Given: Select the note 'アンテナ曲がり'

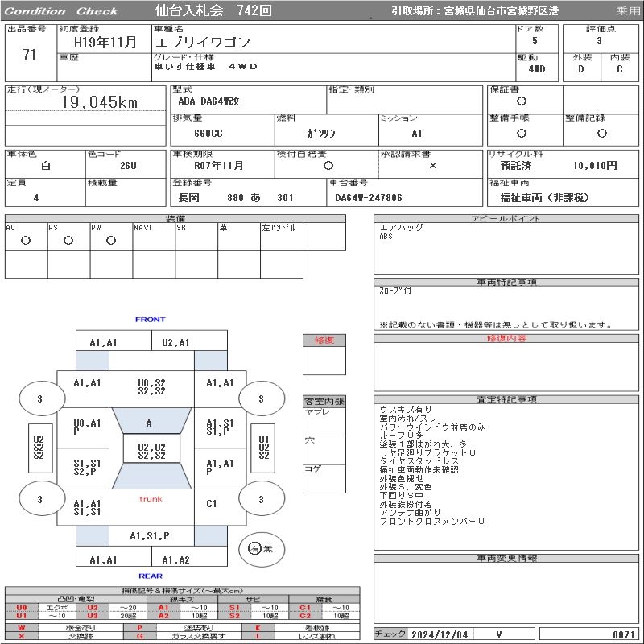Looking at the screenshot, I should point(410,513).
